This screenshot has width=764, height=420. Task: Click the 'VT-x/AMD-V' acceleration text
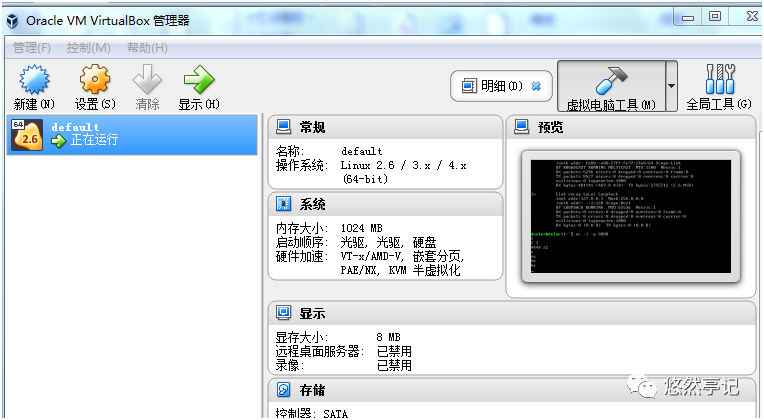(x=372, y=256)
